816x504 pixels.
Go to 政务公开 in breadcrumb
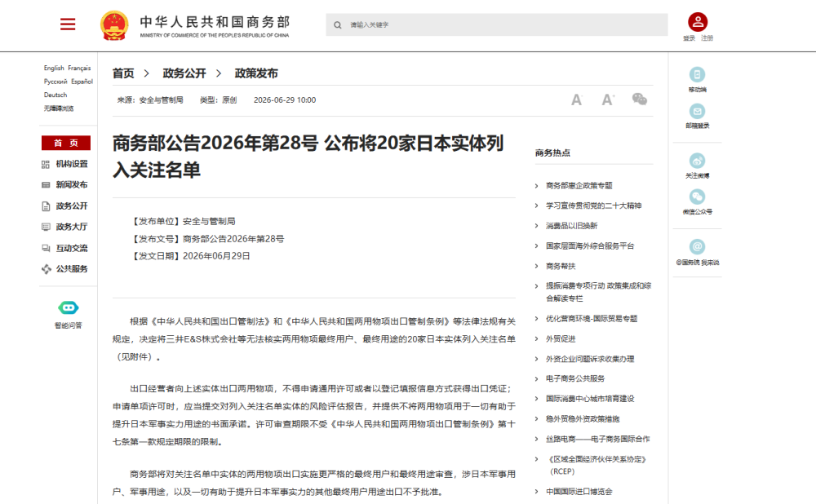tap(184, 73)
